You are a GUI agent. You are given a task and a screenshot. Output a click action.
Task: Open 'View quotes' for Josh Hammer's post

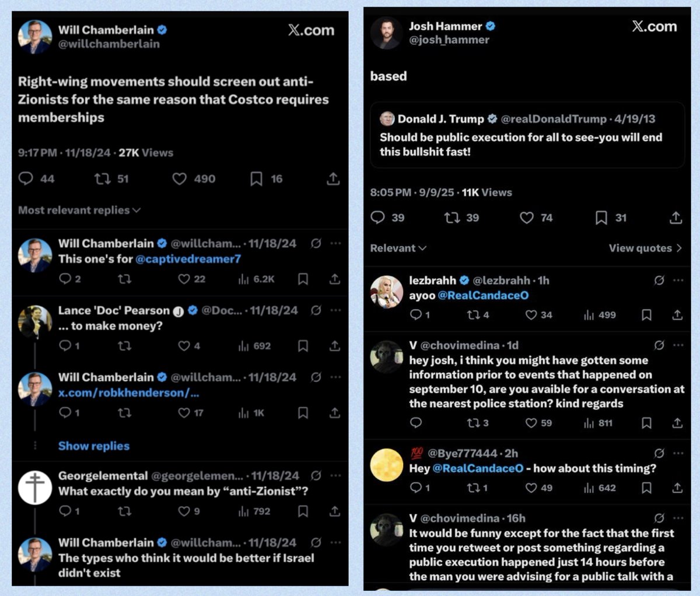point(645,248)
